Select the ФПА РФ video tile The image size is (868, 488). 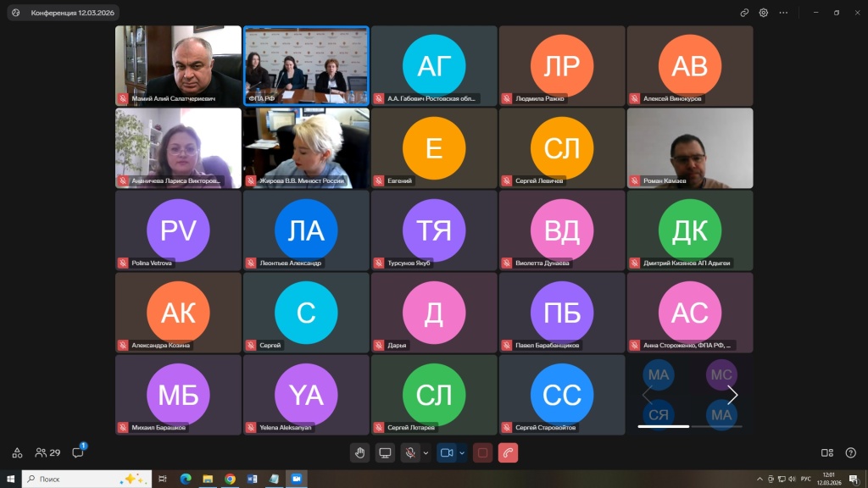[x=306, y=66]
